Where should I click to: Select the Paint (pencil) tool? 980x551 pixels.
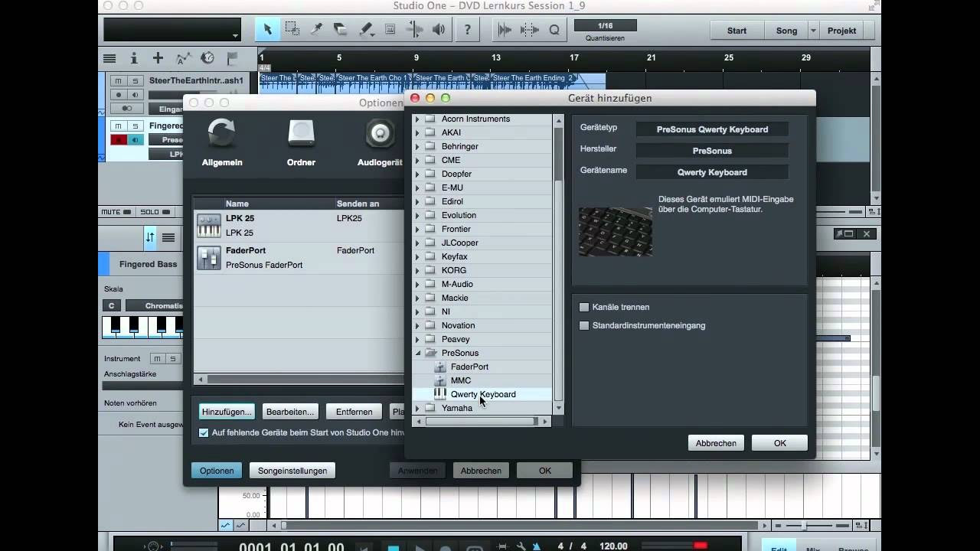point(366,30)
